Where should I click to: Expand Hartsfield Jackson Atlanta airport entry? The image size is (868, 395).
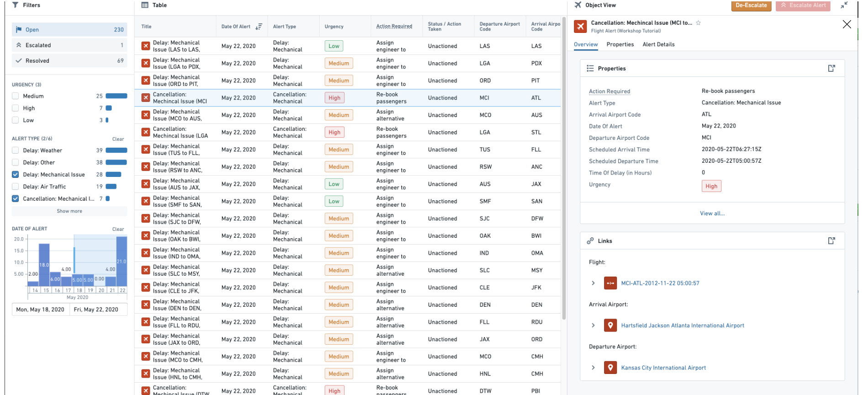593,326
